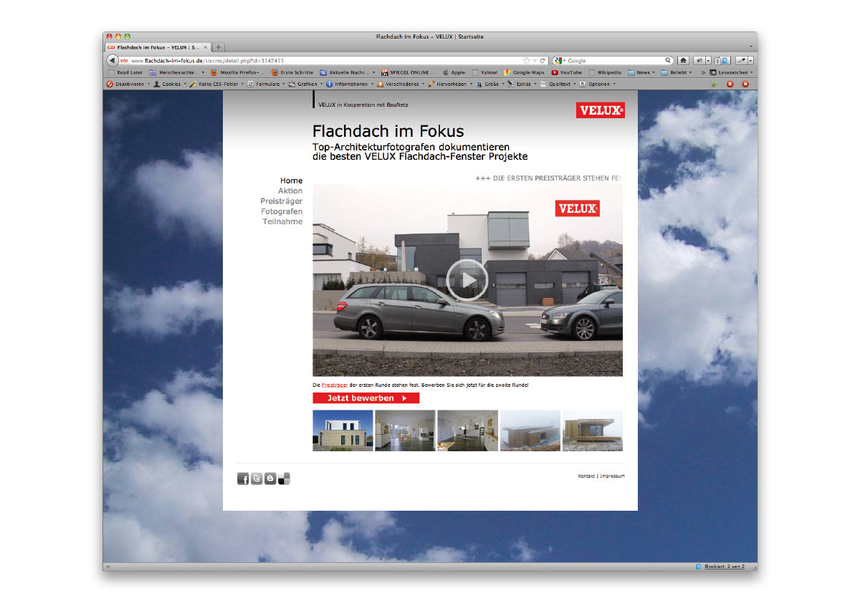Open the YouTube bookmark
Image resolution: width=860 pixels, height=616 pixels.
point(567,72)
